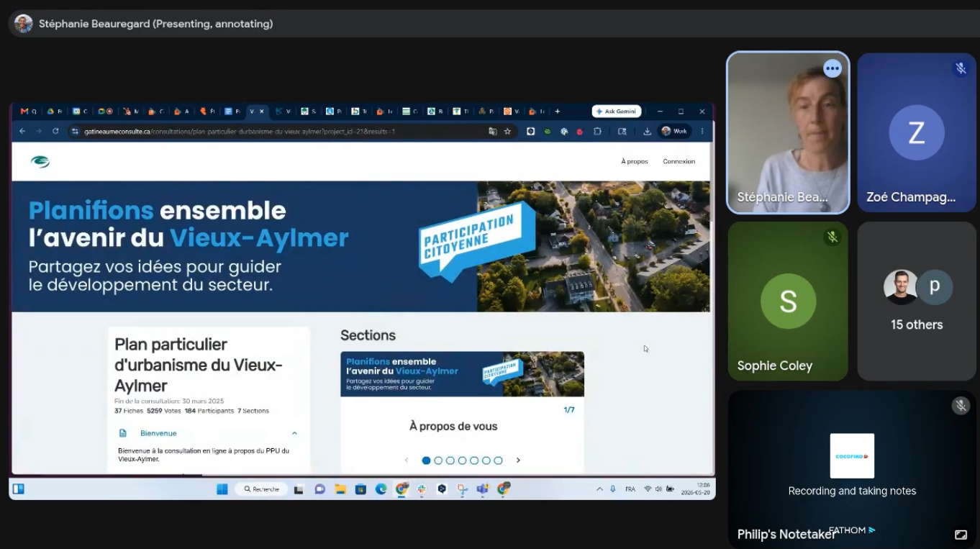This screenshot has height=549, width=980.
Task: Select first filled carousel dot
Action: pyautogui.click(x=426, y=460)
